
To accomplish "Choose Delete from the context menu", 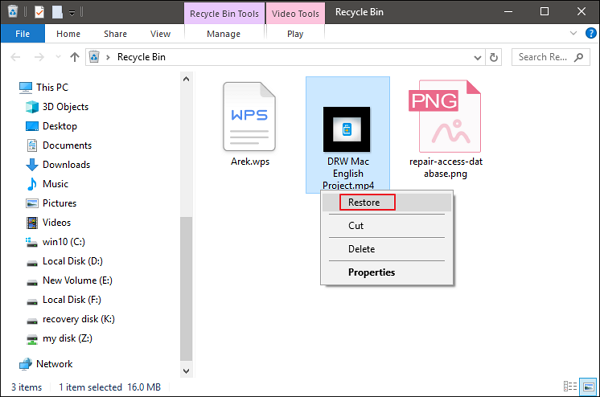I will (387, 249).
